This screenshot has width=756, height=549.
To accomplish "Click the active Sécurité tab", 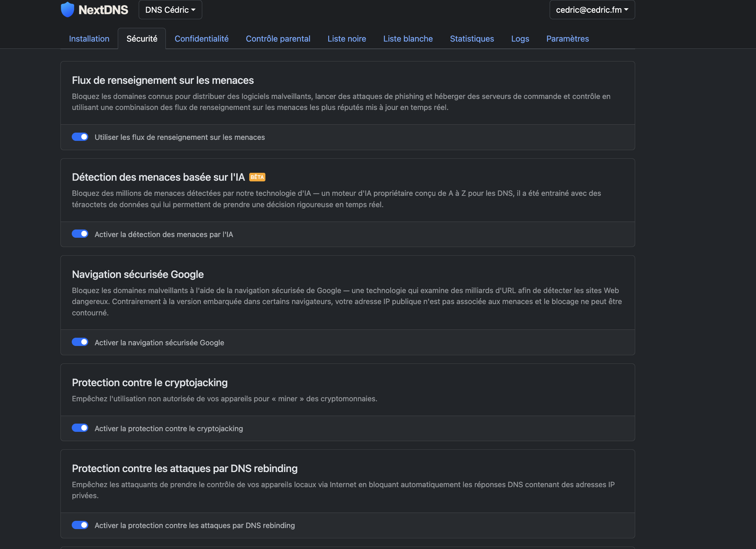I will tap(142, 39).
